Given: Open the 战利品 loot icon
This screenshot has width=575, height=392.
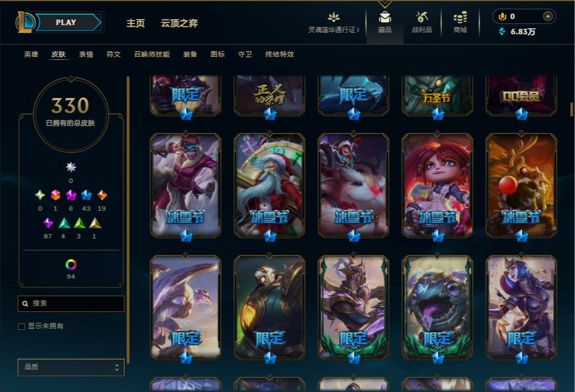Looking at the screenshot, I should [x=422, y=17].
